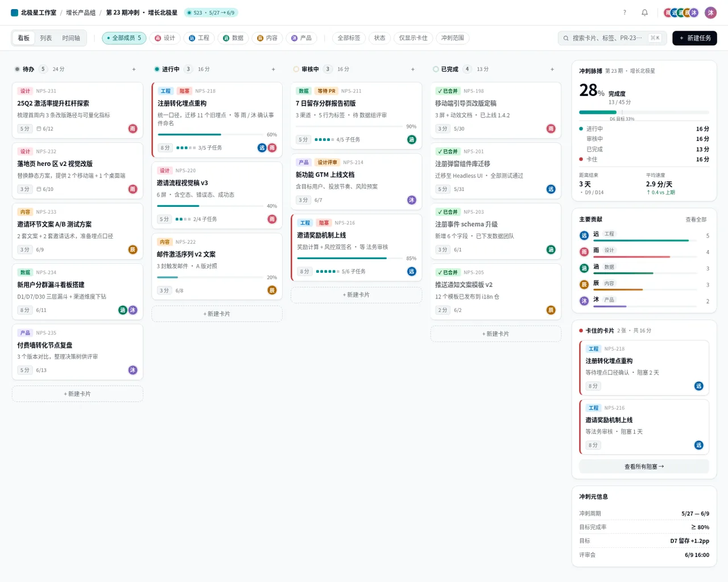Open 查看所有阻塞 link

(x=644, y=467)
